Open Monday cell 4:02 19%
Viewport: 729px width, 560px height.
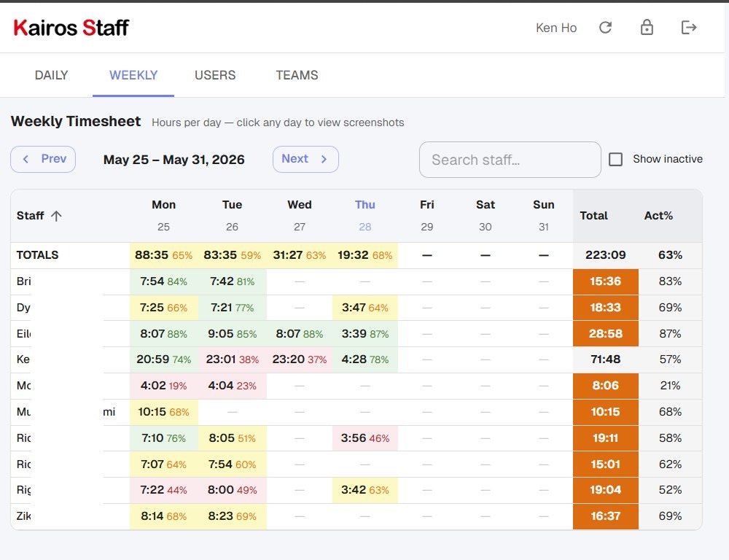click(163, 386)
